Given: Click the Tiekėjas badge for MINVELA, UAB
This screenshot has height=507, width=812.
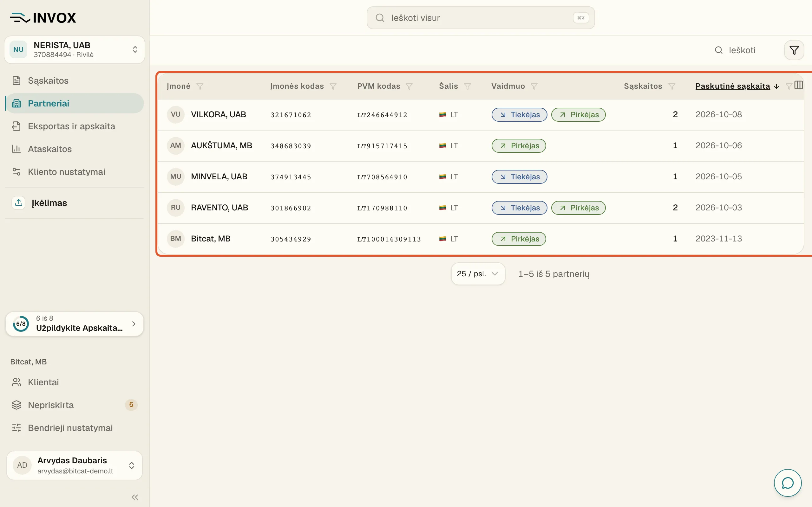Looking at the screenshot, I should click(520, 177).
